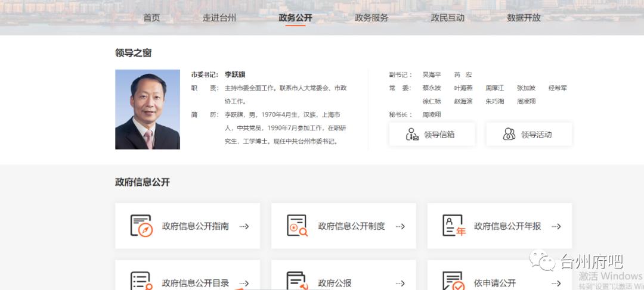Viewport: 644px width, 290px height.
Task: Click the arrow on the 政府信息公开目录 card
Action: (244, 283)
